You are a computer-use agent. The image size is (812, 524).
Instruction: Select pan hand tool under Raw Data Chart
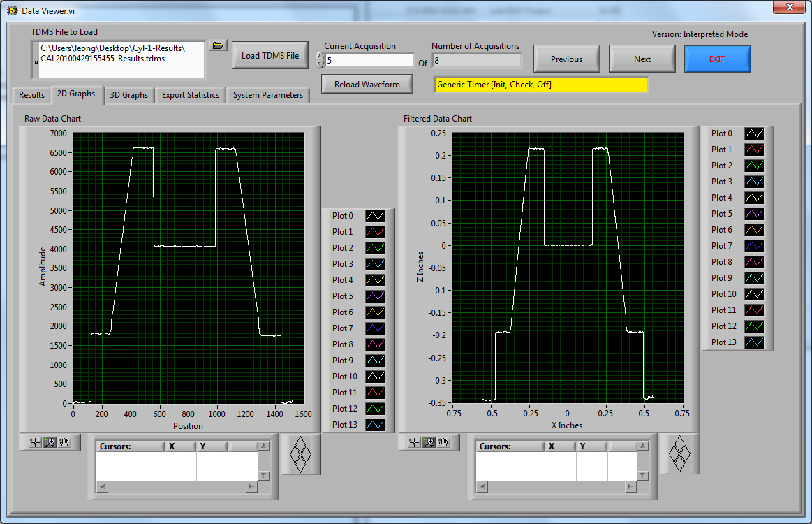click(x=64, y=442)
